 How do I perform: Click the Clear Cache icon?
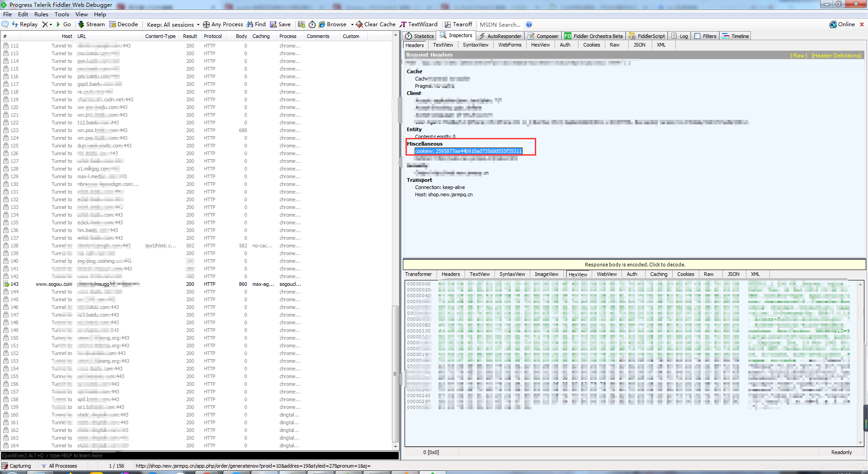pos(359,24)
